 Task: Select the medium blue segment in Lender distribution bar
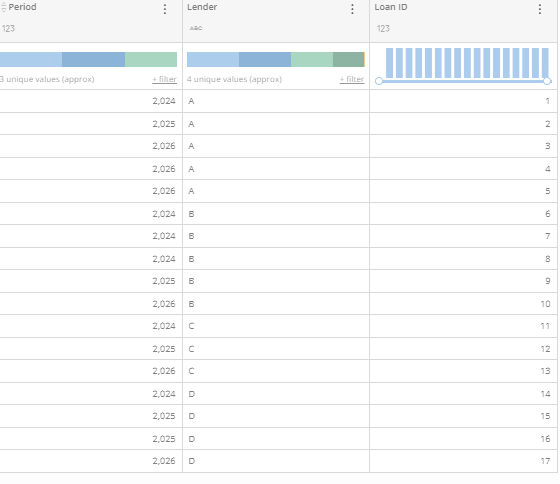pyautogui.click(x=265, y=59)
